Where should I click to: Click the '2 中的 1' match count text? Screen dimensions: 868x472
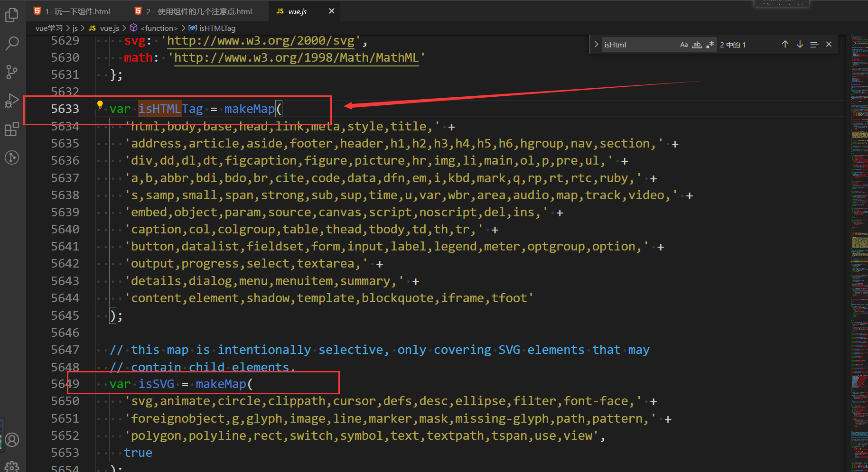point(733,45)
